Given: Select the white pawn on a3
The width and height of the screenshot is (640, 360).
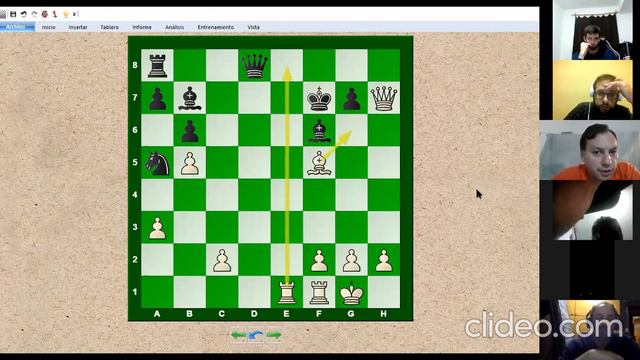Looking at the screenshot, I should (157, 227).
